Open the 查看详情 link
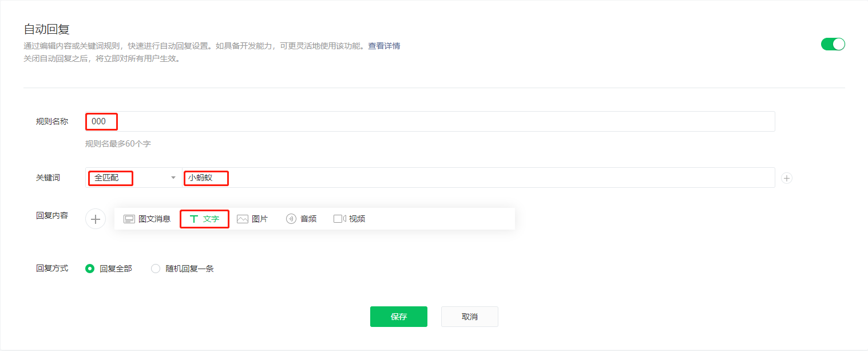Image resolution: width=868 pixels, height=351 pixels. [383, 46]
